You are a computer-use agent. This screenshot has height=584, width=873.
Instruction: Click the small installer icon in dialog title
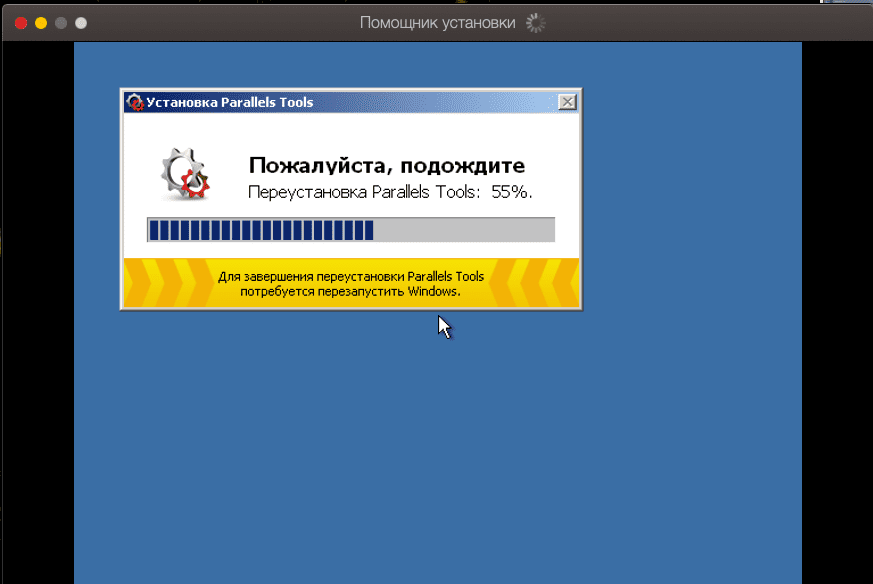pos(134,102)
